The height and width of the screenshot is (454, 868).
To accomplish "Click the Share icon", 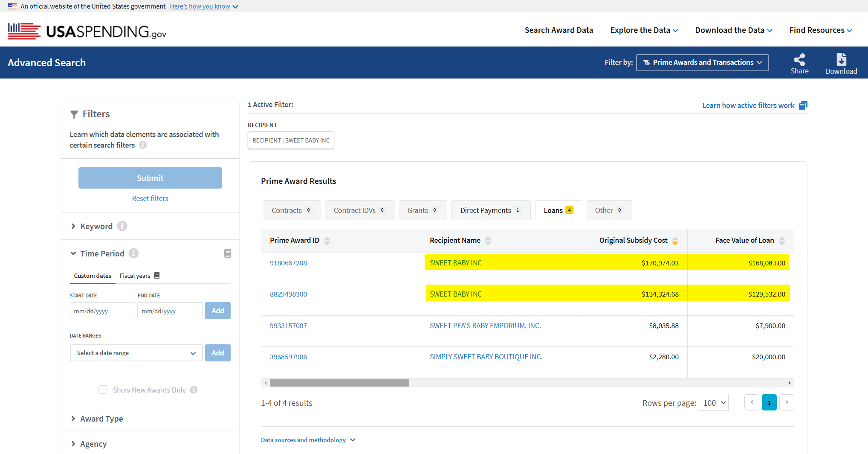I will click(799, 60).
